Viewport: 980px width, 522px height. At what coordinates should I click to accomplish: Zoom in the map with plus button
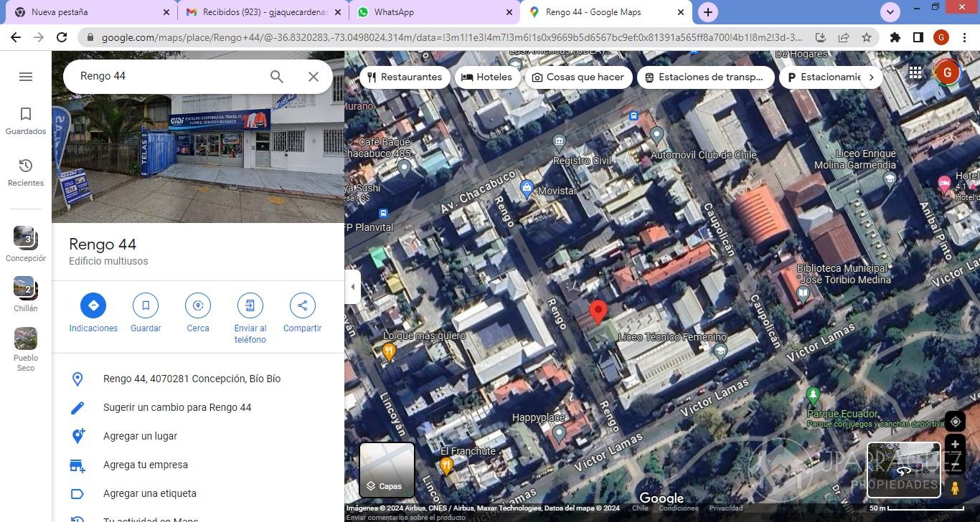(955, 445)
